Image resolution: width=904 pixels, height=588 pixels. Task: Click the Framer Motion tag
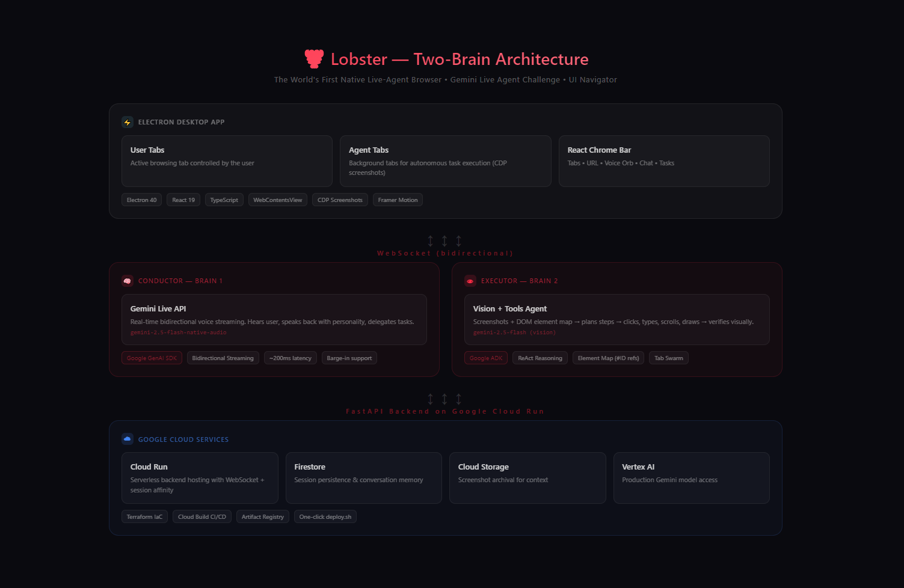(x=398, y=200)
